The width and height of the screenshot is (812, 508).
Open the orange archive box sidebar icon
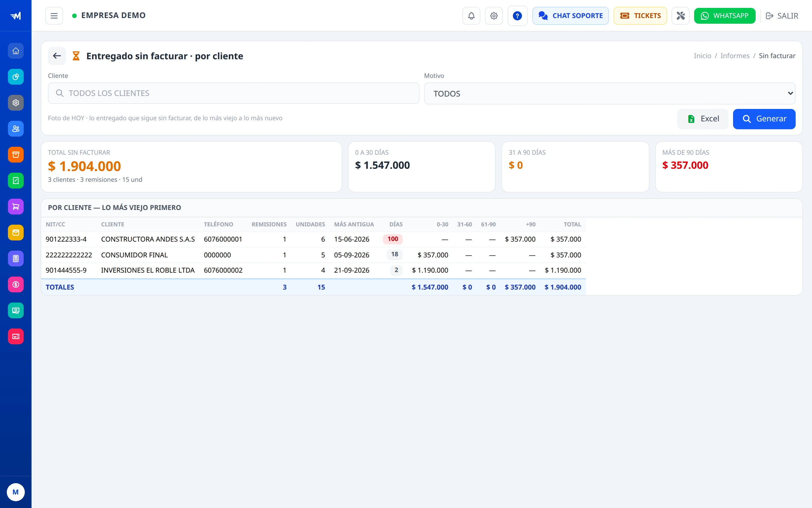coord(16,155)
